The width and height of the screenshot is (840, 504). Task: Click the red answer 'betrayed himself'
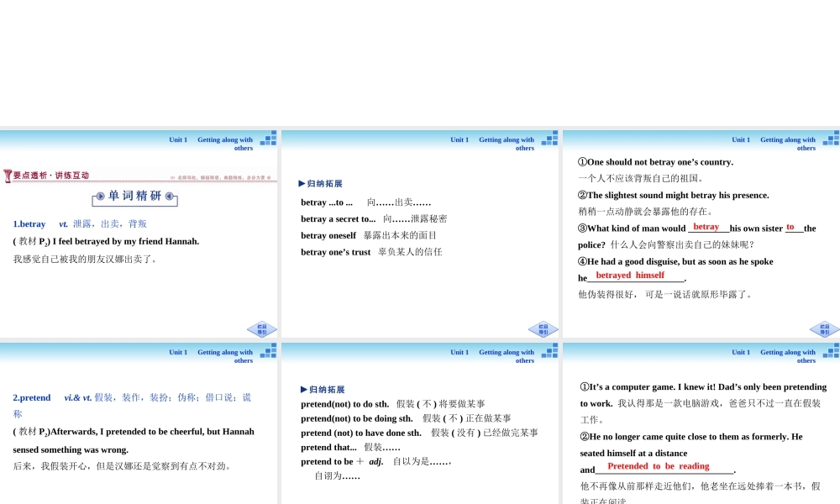(x=630, y=276)
